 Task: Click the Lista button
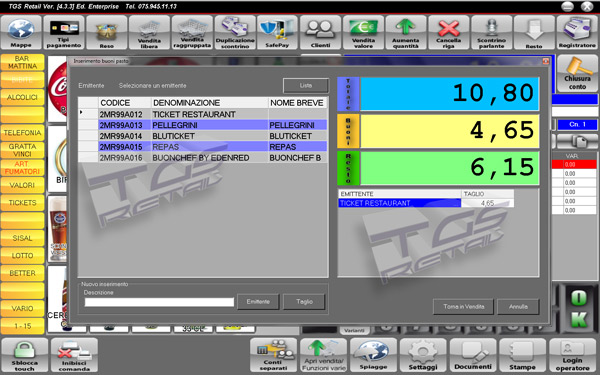pyautogui.click(x=306, y=86)
